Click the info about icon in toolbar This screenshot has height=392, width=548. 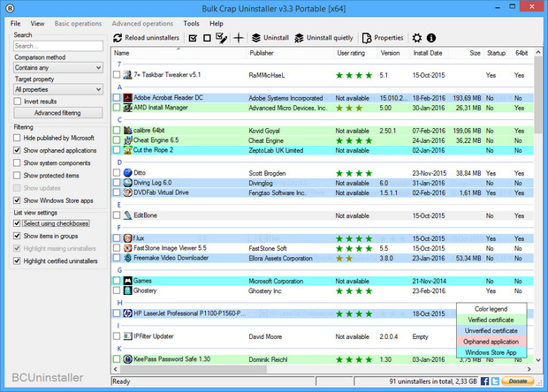point(431,38)
